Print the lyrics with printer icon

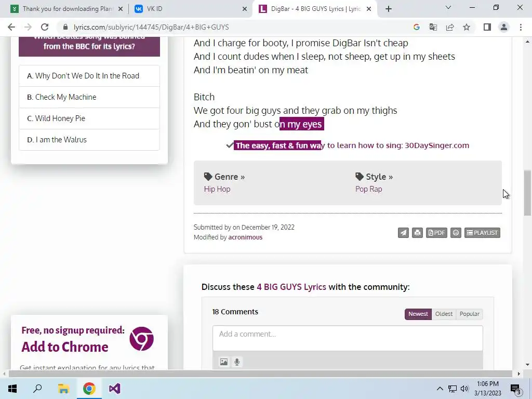[x=417, y=233]
